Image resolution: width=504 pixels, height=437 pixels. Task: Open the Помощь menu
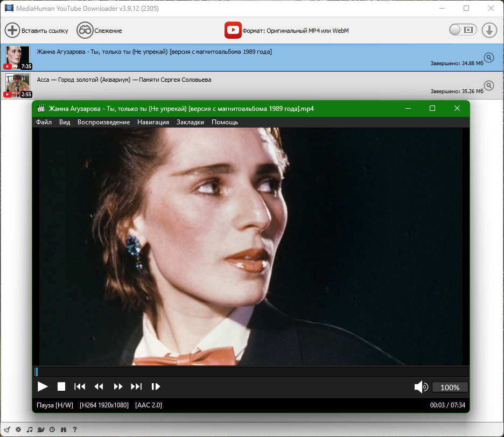225,122
